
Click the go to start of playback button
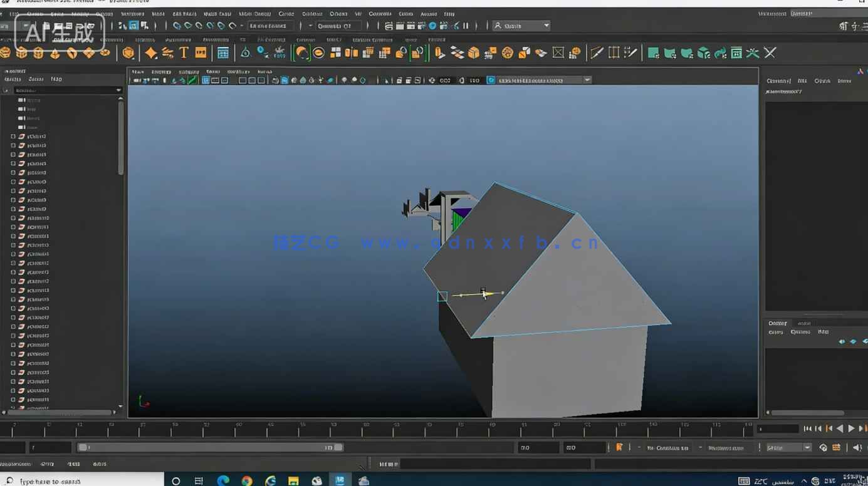807,428
